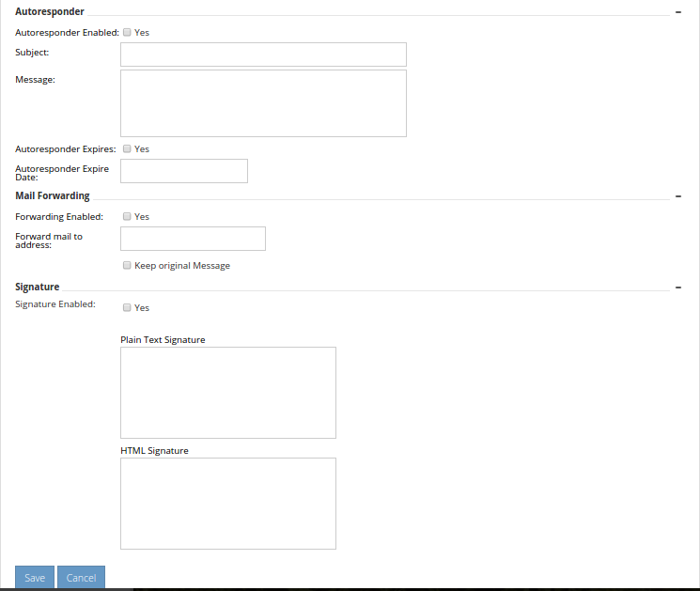Save the mail settings
700x591 pixels.
click(x=35, y=578)
